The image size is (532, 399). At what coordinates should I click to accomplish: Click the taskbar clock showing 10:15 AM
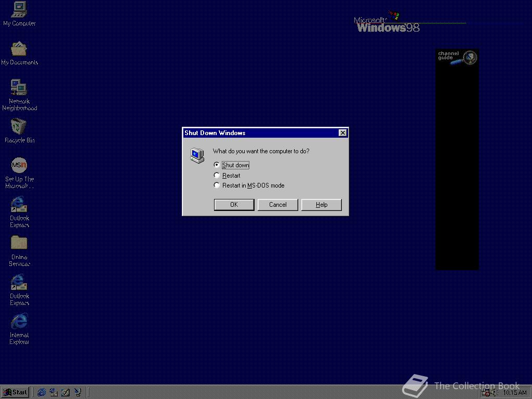tap(515, 393)
